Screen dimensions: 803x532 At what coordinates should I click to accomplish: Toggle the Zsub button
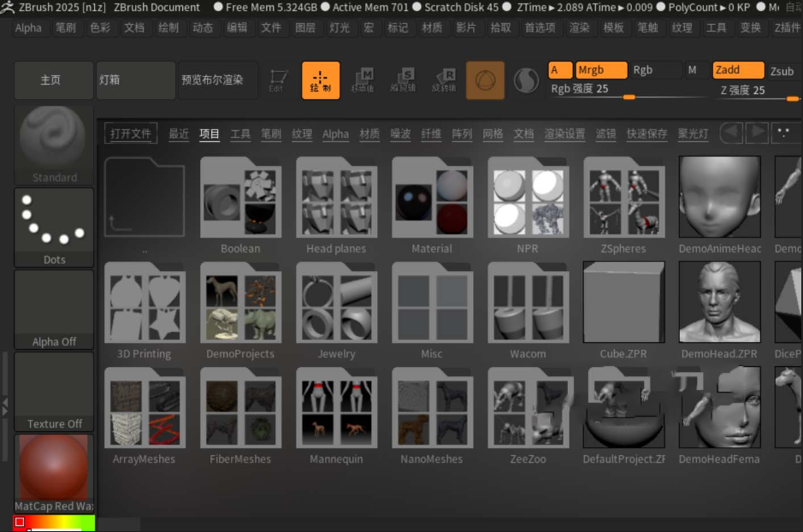[x=782, y=71]
